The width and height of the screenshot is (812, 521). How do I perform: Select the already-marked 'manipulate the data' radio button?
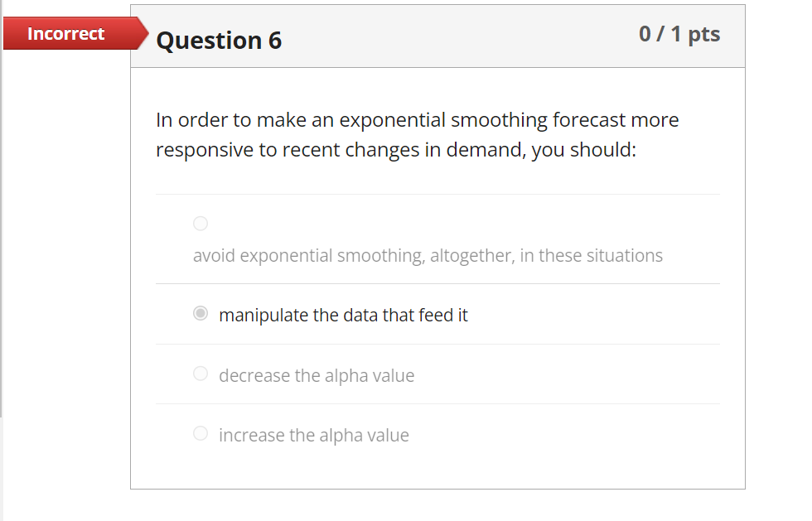[199, 313]
